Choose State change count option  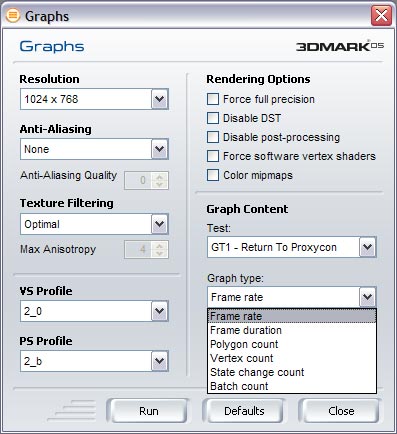(x=292, y=372)
